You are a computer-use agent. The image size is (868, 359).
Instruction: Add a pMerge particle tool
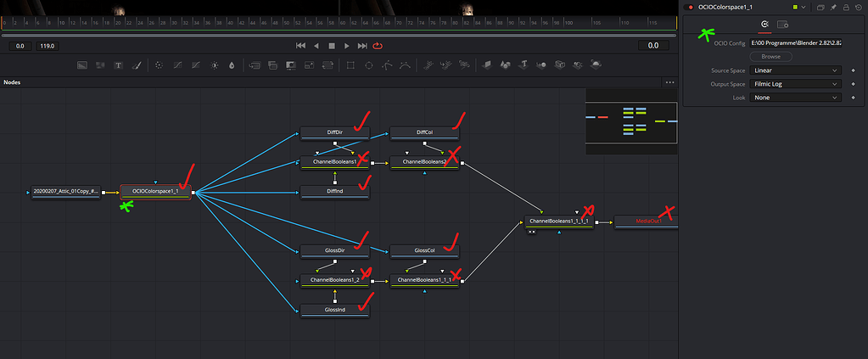pyautogui.click(x=446, y=65)
